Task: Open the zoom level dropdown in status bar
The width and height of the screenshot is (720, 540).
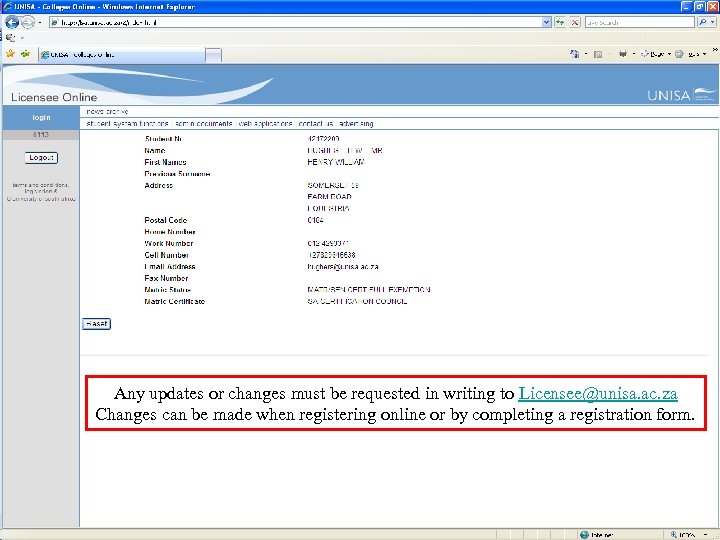Action: (x=705, y=535)
